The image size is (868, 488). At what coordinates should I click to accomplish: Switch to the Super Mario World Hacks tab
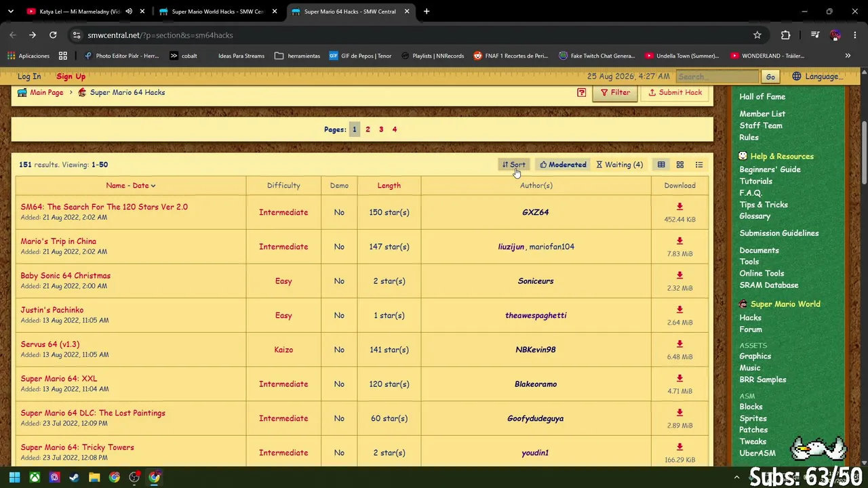point(217,12)
